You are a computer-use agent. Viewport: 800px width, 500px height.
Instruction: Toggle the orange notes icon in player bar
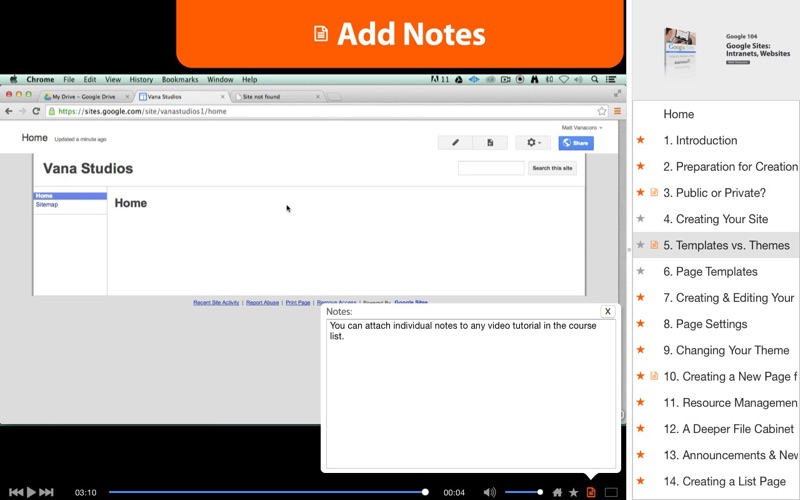tap(591, 492)
